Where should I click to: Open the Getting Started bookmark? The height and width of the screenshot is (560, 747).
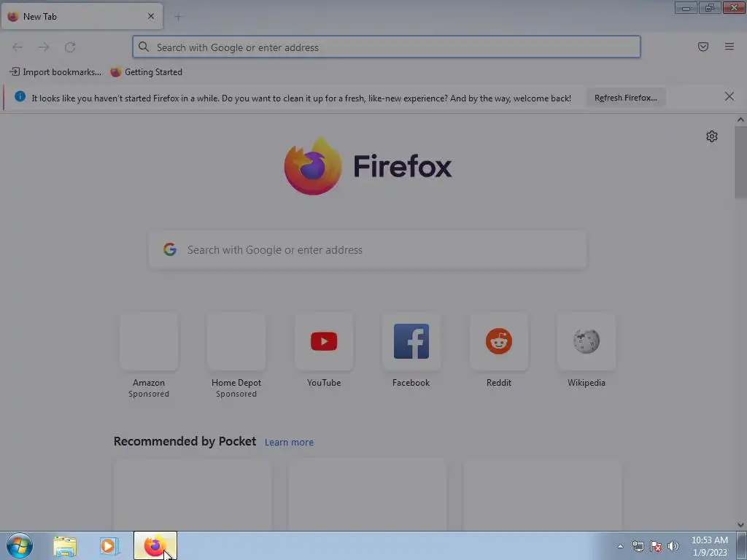click(x=146, y=72)
